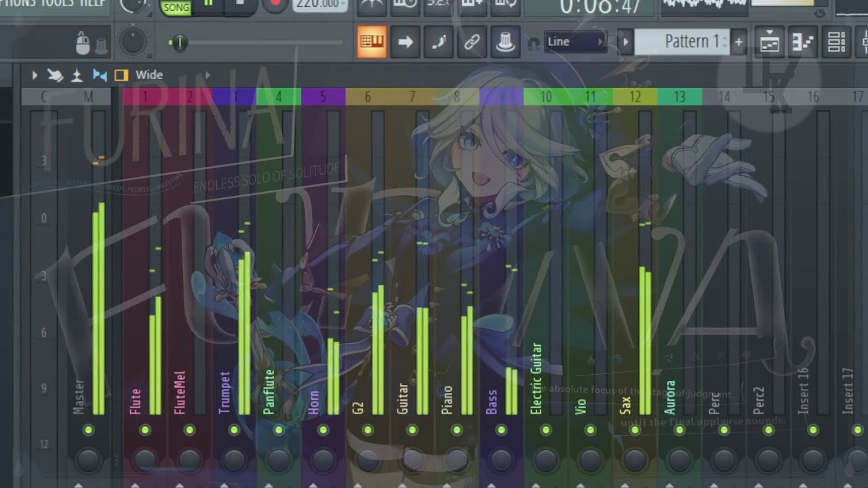The image size is (868, 488).
Task: Open the Line snap dropdown
Action: point(574,42)
